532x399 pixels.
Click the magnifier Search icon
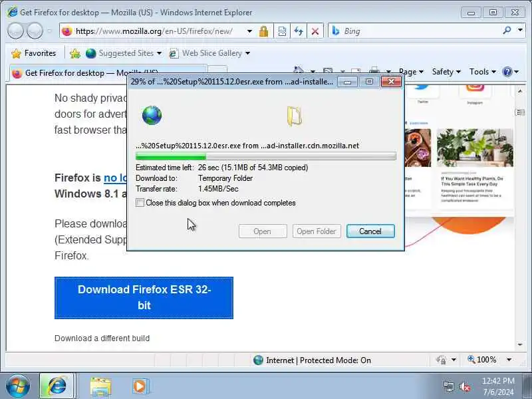(507, 31)
